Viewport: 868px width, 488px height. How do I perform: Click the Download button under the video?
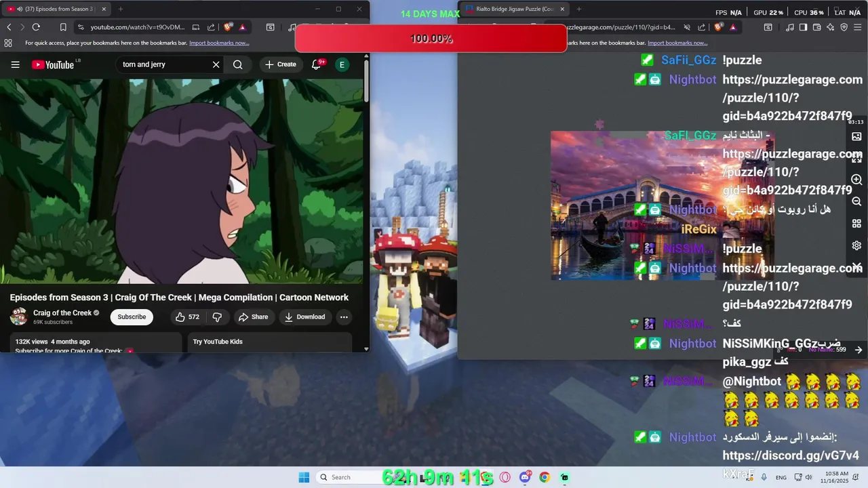304,317
